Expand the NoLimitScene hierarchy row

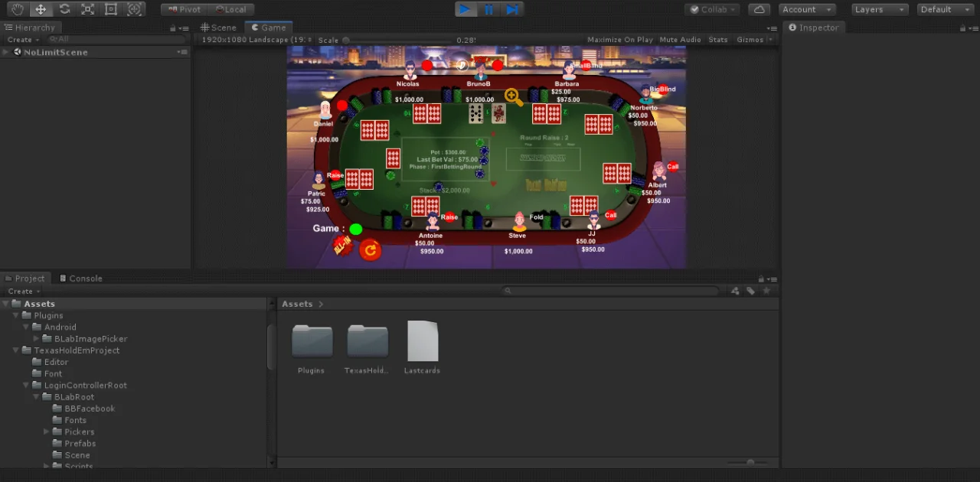5,52
